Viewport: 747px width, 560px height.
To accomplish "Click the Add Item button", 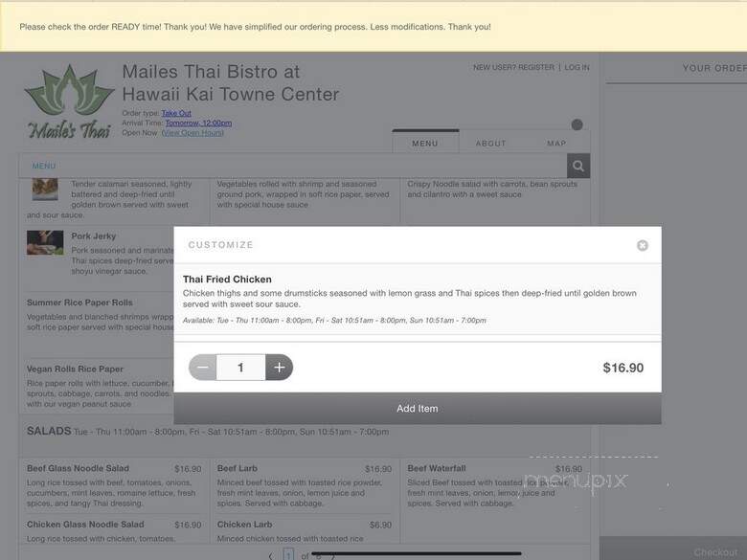I will pyautogui.click(x=418, y=409).
